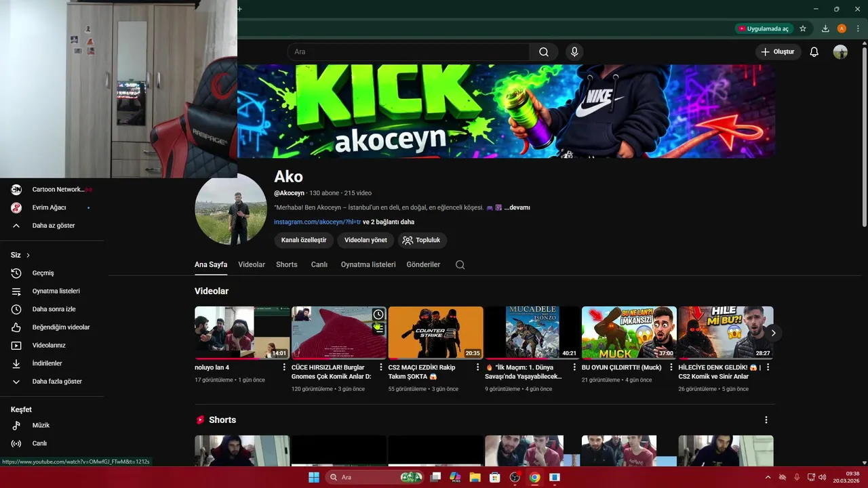Expand channel description with ...devamı
This screenshot has height=488, width=868.
517,207
